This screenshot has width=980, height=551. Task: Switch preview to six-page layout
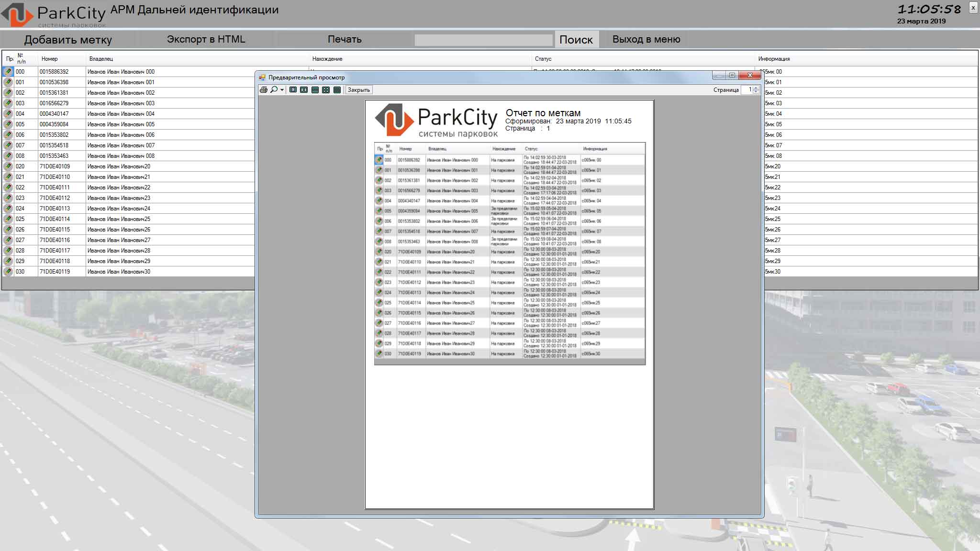coord(337,90)
